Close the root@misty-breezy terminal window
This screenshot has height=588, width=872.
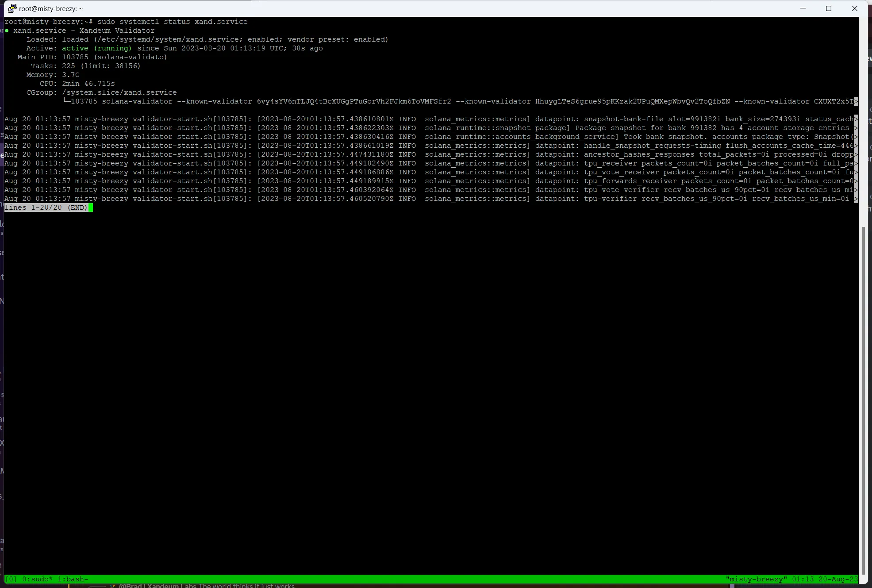pos(855,8)
